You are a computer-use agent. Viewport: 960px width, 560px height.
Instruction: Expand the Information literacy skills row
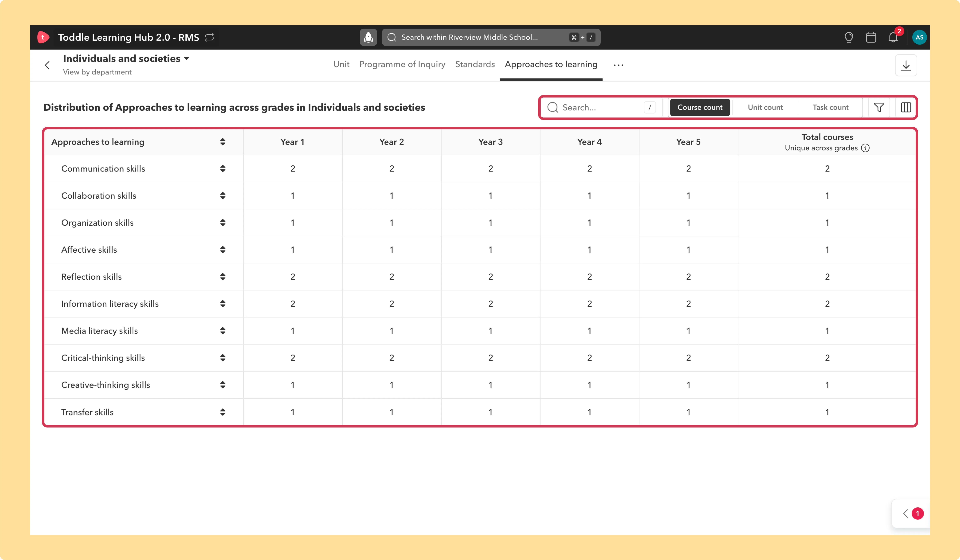223,304
